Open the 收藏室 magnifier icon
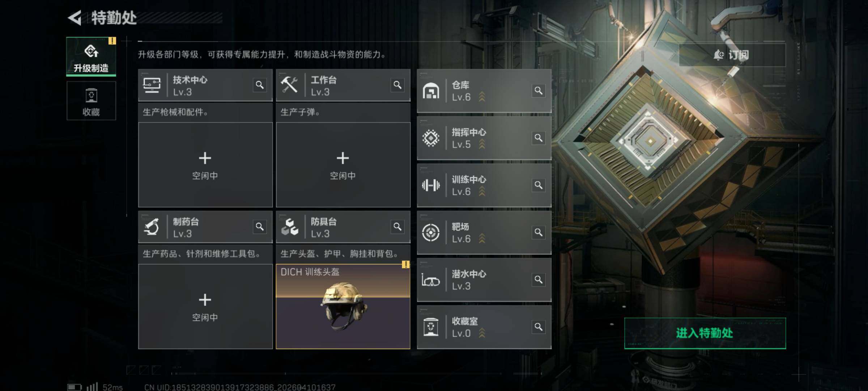This screenshot has height=391, width=868. [539, 327]
